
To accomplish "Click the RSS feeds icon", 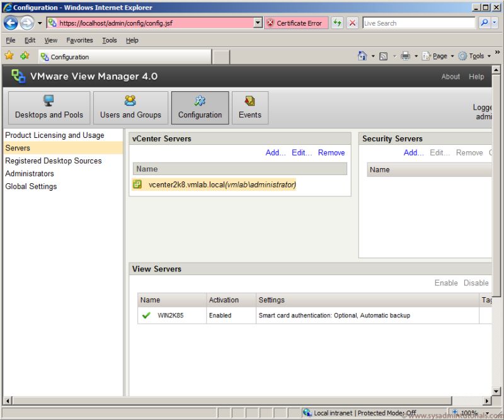I will [384, 55].
